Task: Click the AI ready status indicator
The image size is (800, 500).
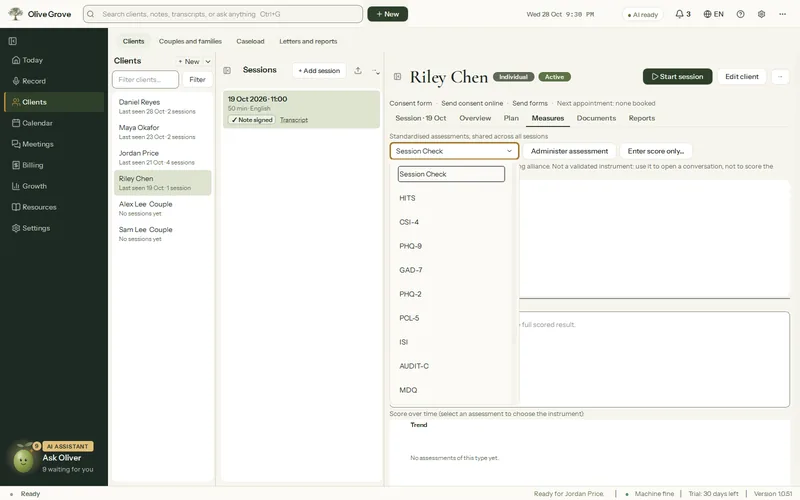Action: (643, 15)
